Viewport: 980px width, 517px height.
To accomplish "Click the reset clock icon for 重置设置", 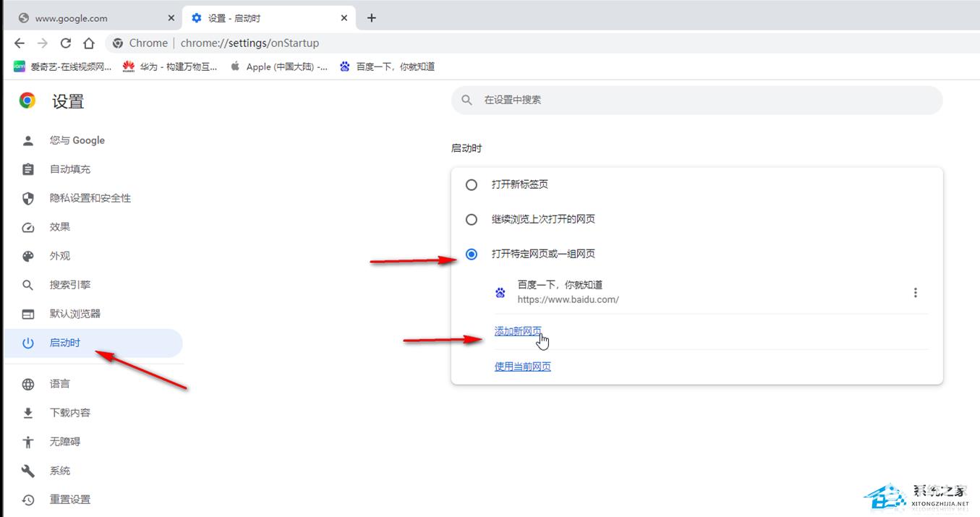I will click(28, 500).
